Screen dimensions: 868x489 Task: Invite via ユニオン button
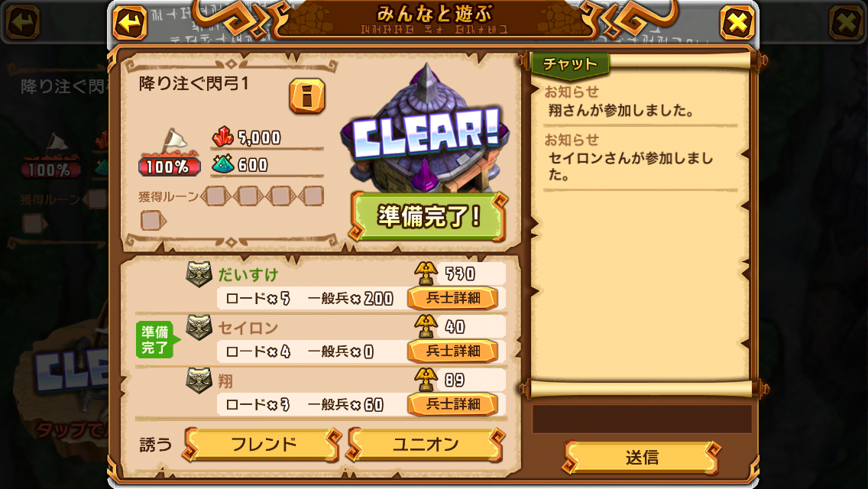click(425, 444)
